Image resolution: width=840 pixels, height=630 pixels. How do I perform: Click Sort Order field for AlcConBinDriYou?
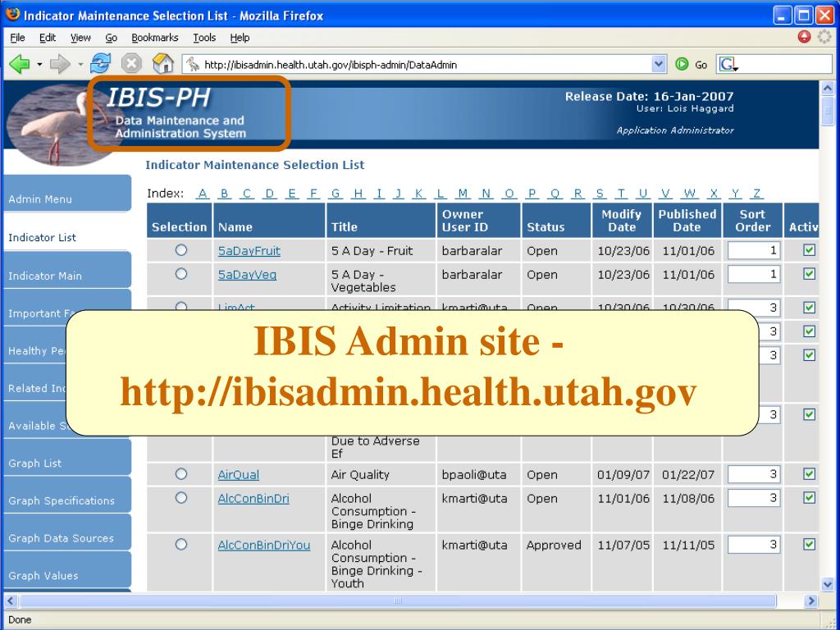754,545
